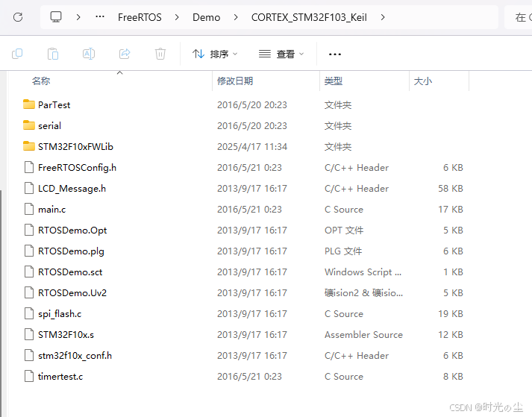Expand the chevron after CORTEX_STM32F103_Keil
This screenshot has width=532, height=417.
coord(383,17)
